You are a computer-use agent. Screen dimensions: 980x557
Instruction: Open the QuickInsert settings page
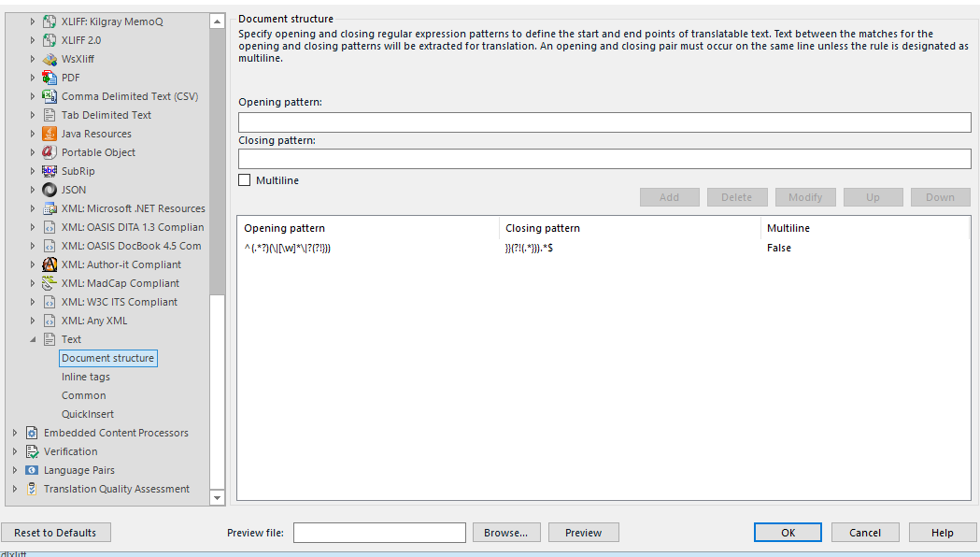(x=88, y=414)
